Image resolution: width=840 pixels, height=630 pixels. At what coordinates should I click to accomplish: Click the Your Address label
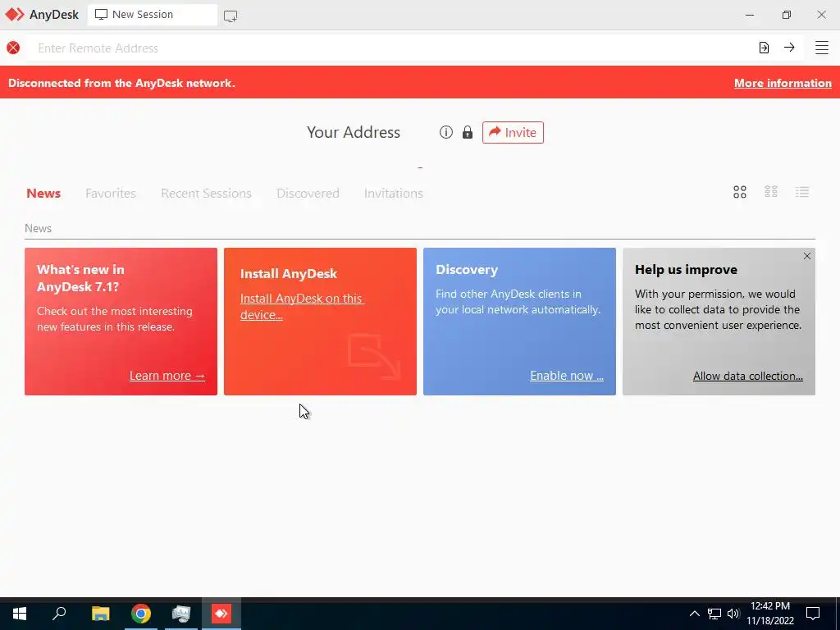tap(354, 132)
